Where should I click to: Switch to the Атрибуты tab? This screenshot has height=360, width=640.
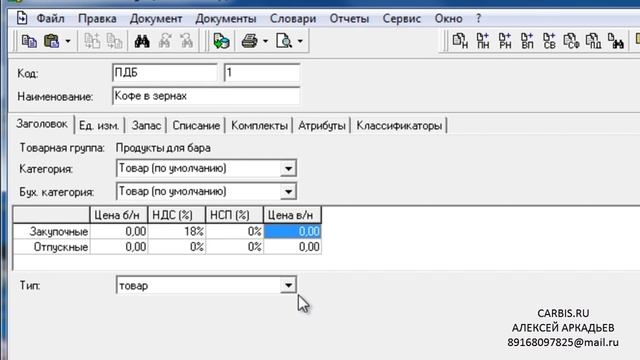tap(322, 126)
